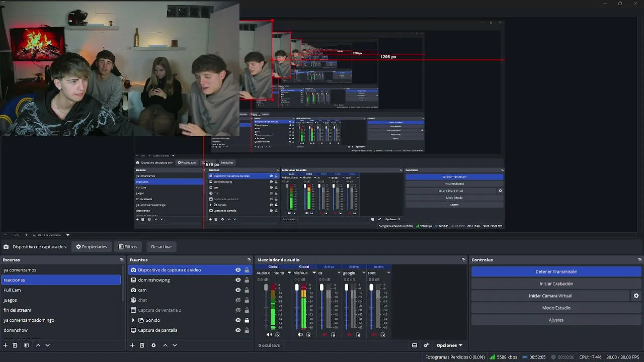This screenshot has height=362, width=644.
Task: Open the spoti channel menu arrow
Action: (x=388, y=273)
